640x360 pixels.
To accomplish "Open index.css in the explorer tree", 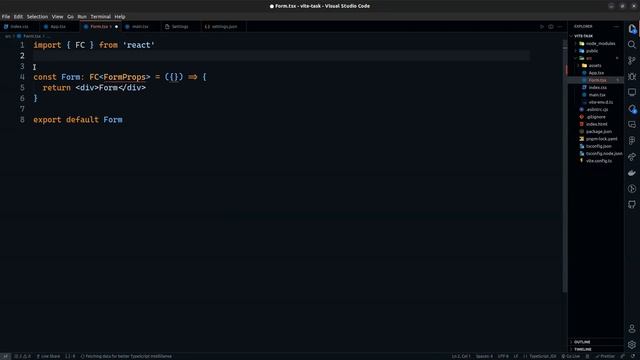I will [x=596, y=87].
